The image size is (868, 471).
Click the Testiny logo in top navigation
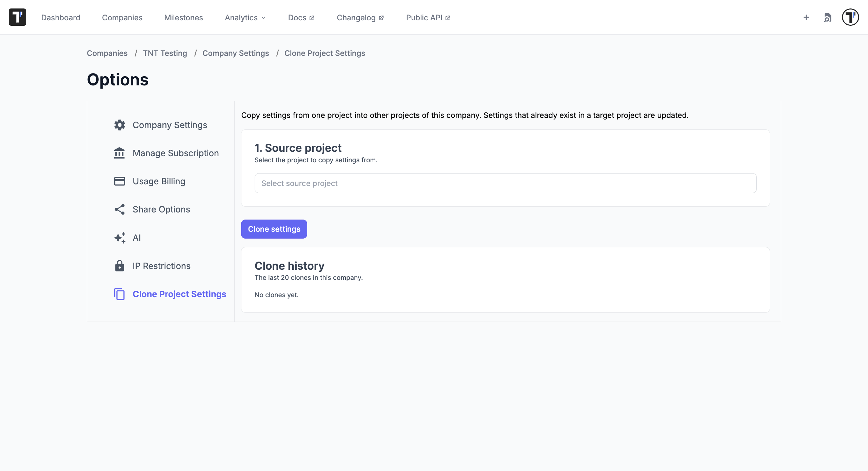17,17
